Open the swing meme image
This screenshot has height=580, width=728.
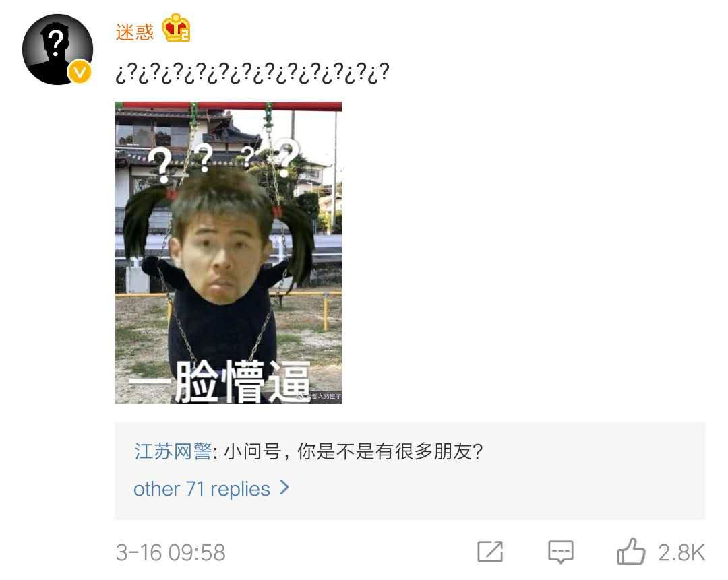click(229, 253)
